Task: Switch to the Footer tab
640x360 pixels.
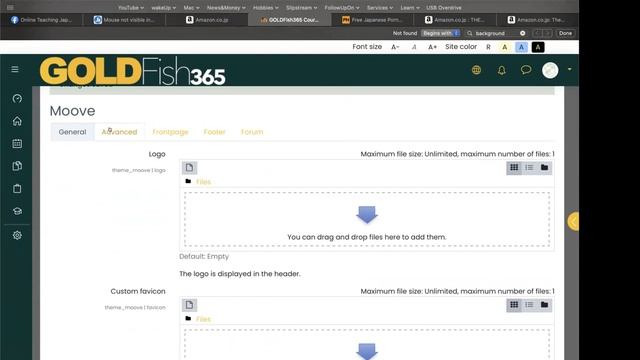Action: [215, 132]
